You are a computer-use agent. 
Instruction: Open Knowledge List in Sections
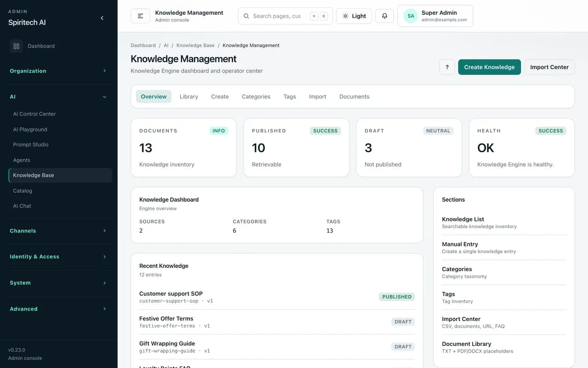[x=504, y=223]
